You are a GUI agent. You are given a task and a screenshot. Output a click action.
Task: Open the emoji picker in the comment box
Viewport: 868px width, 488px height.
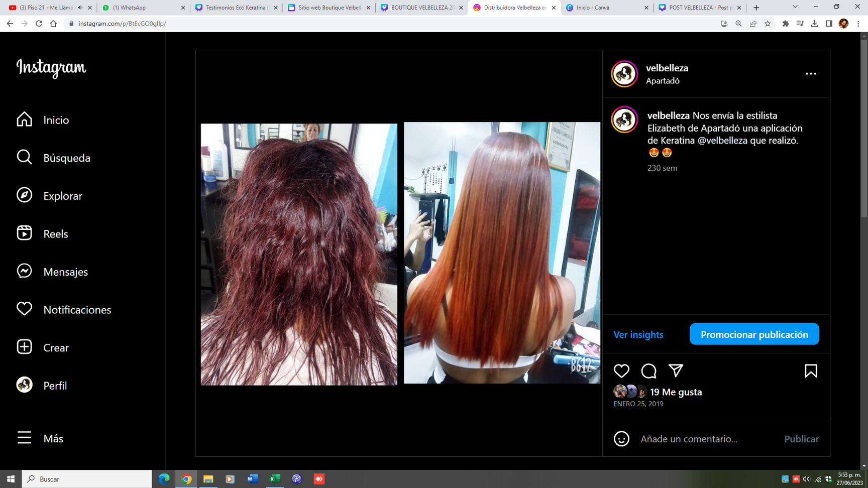(621, 439)
